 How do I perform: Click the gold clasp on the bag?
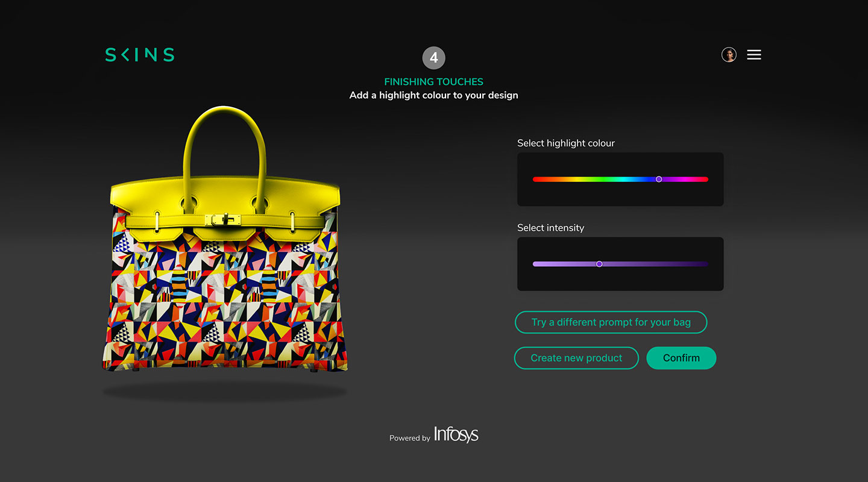point(223,219)
